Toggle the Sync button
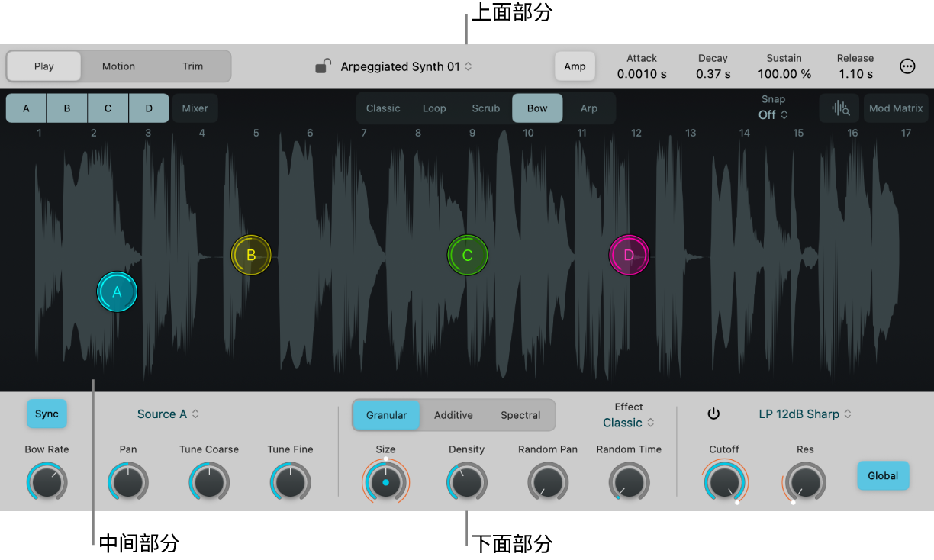 click(47, 414)
